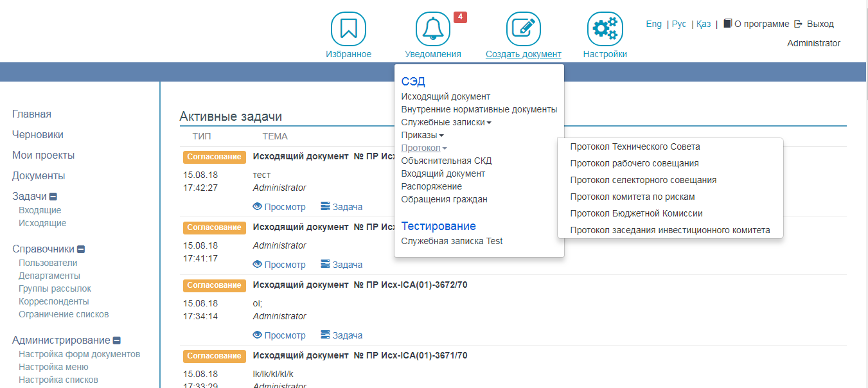Open Черновики in the sidebar
The width and height of the screenshot is (868, 388).
(x=38, y=135)
